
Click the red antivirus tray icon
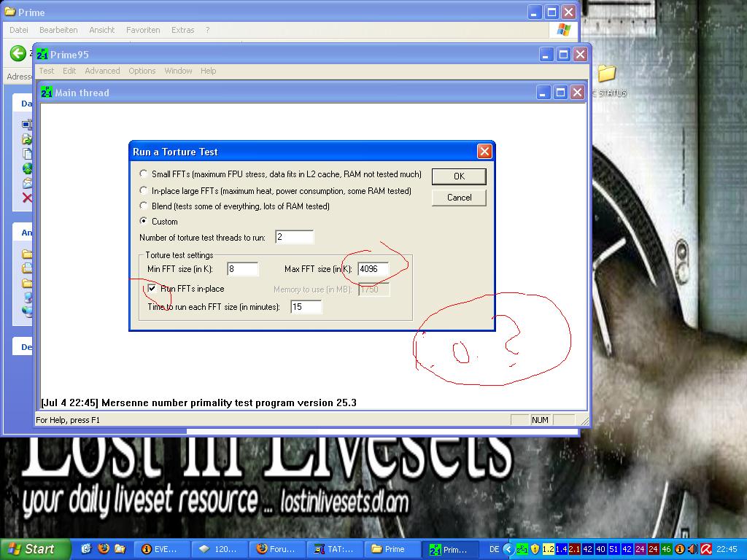click(706, 549)
